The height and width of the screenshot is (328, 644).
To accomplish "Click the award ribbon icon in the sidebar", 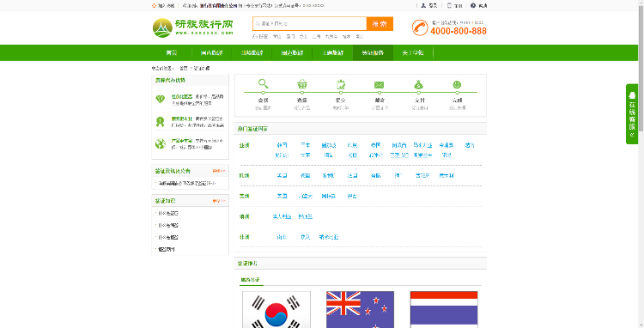I will pos(161,122).
